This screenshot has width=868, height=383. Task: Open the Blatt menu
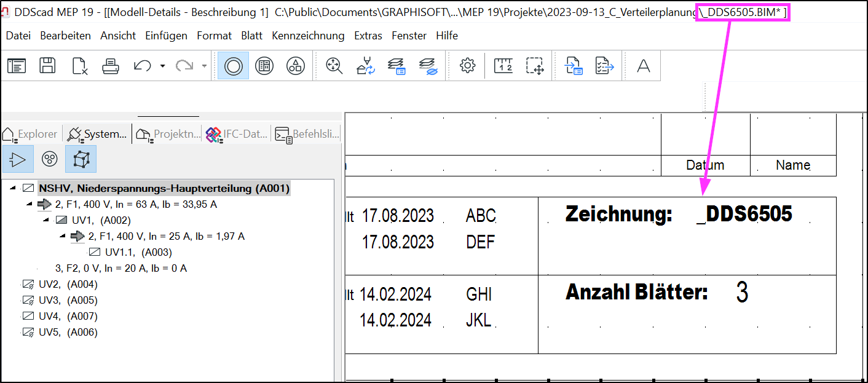click(252, 36)
